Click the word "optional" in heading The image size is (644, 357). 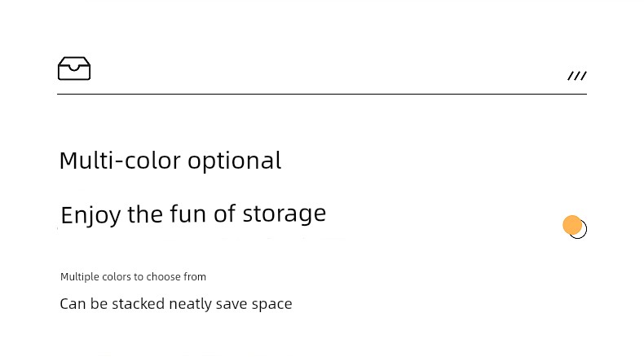(x=235, y=161)
